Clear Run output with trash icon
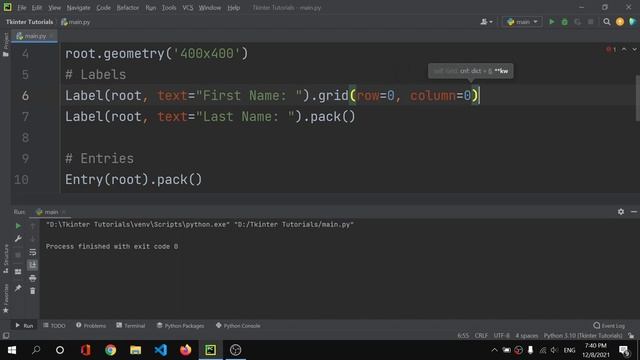Viewport: 640px width, 360px height. point(33,291)
